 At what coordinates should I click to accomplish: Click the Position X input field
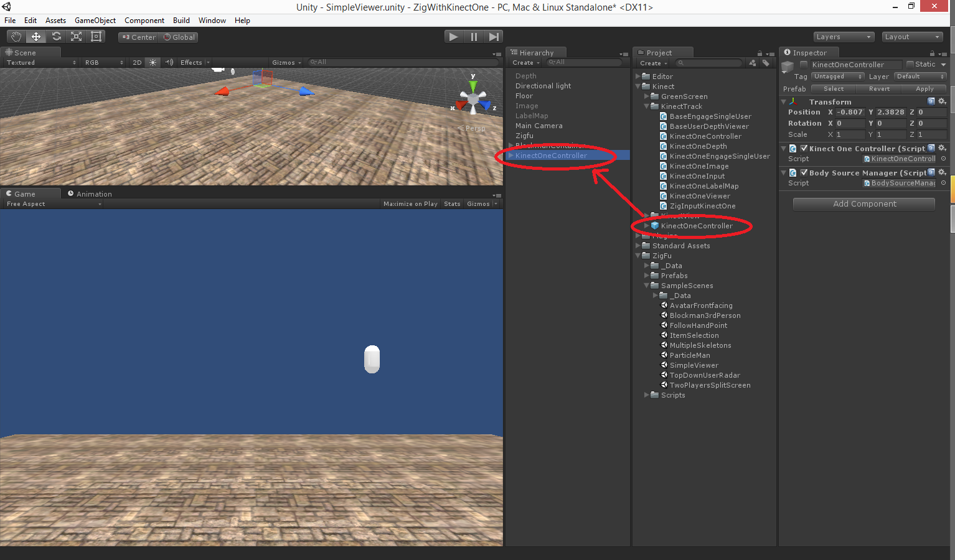pos(850,113)
